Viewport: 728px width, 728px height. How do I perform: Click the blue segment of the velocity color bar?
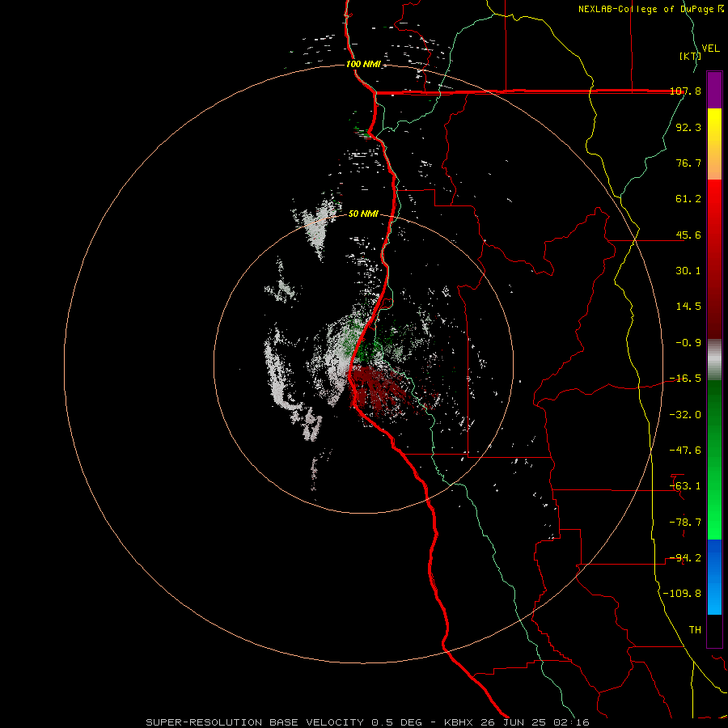714,577
